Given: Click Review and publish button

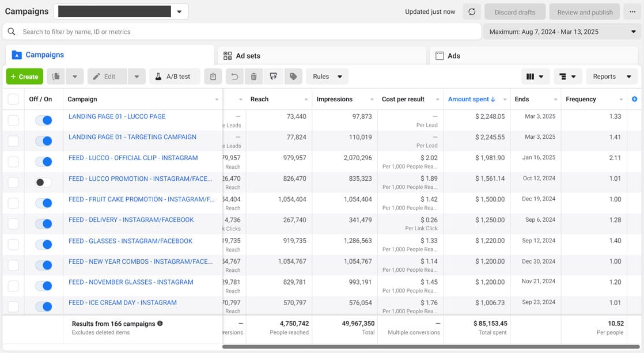Looking at the screenshot, I should pos(585,12).
